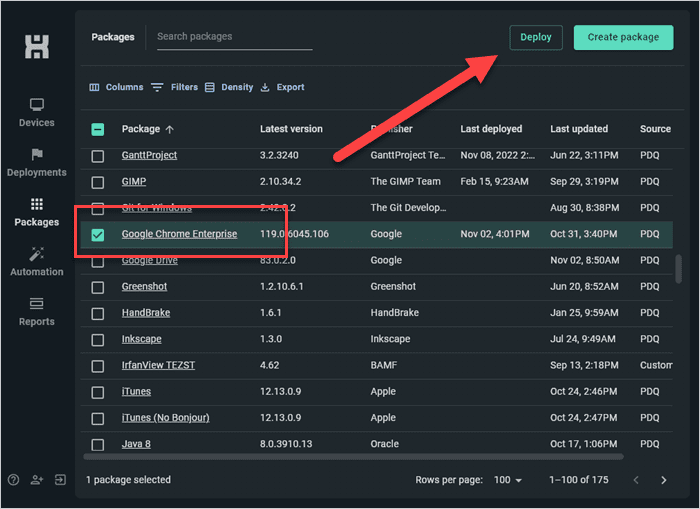This screenshot has width=700, height=509.
Task: Switch to Automation in sidebar
Action: [x=37, y=262]
